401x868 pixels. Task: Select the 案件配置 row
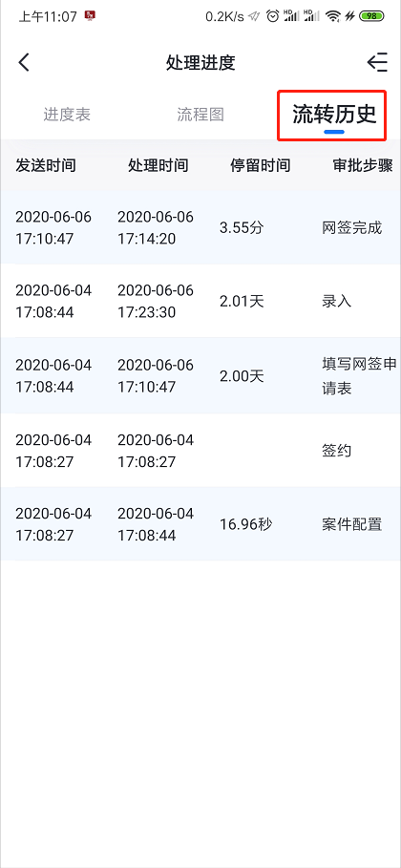pos(200,524)
